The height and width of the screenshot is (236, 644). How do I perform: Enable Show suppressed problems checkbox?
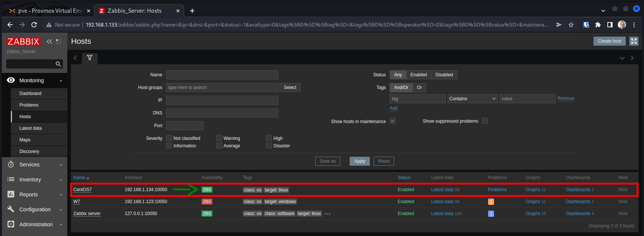(485, 121)
